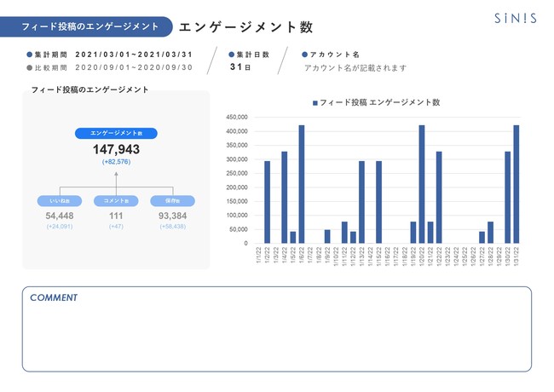Click inside the COMMENT text box
This screenshot has width=554, height=392.
(x=277, y=337)
